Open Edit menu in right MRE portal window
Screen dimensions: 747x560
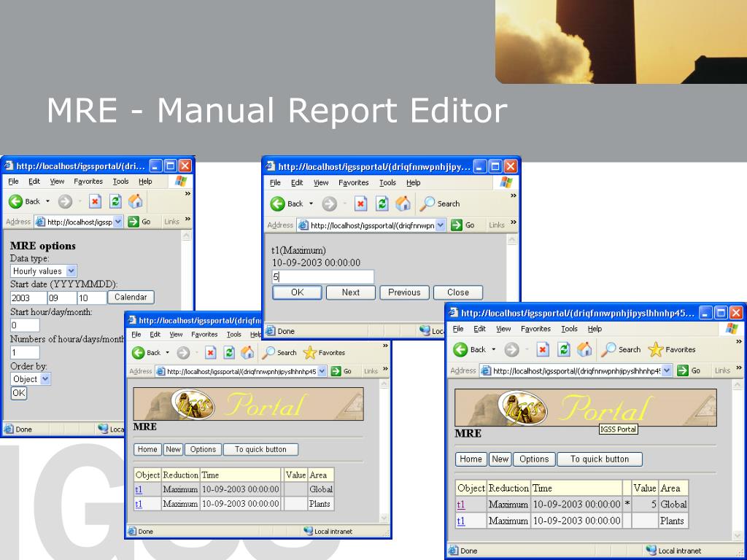point(479,329)
